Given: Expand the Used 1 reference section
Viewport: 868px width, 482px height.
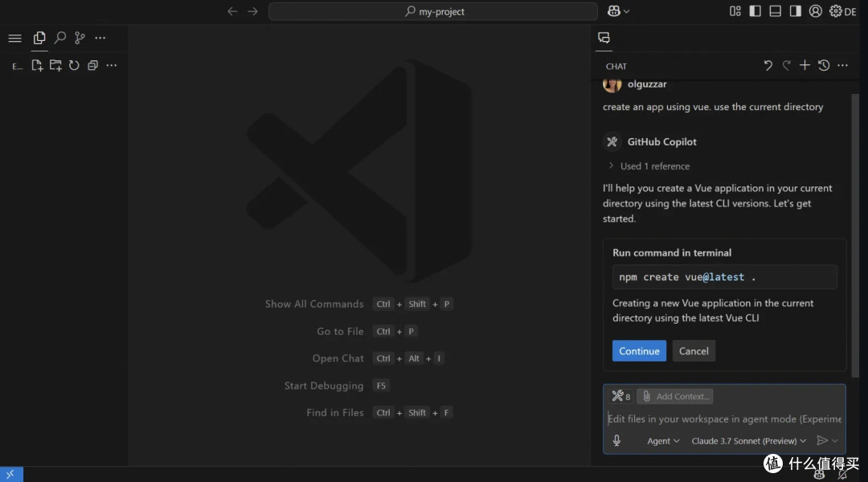Looking at the screenshot, I should click(649, 166).
